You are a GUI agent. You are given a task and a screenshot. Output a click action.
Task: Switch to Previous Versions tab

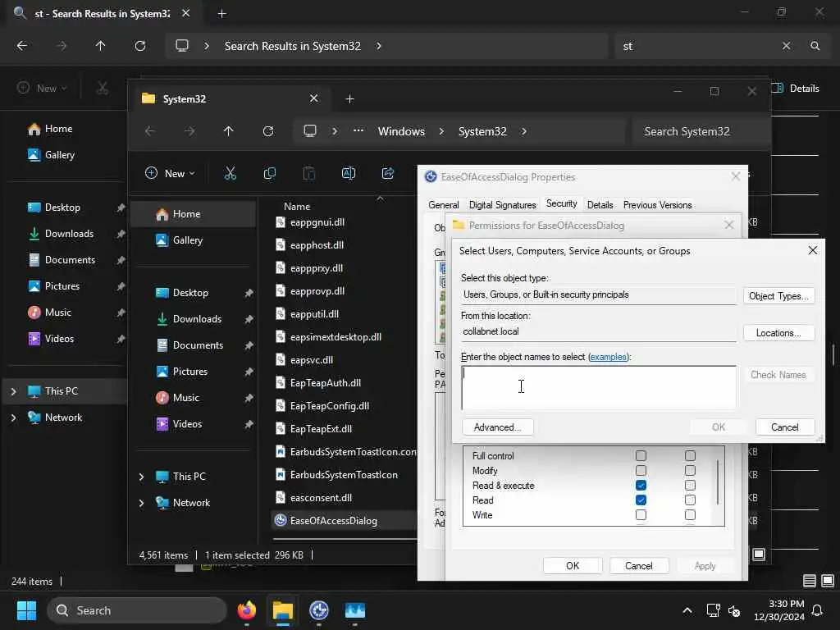tap(657, 204)
